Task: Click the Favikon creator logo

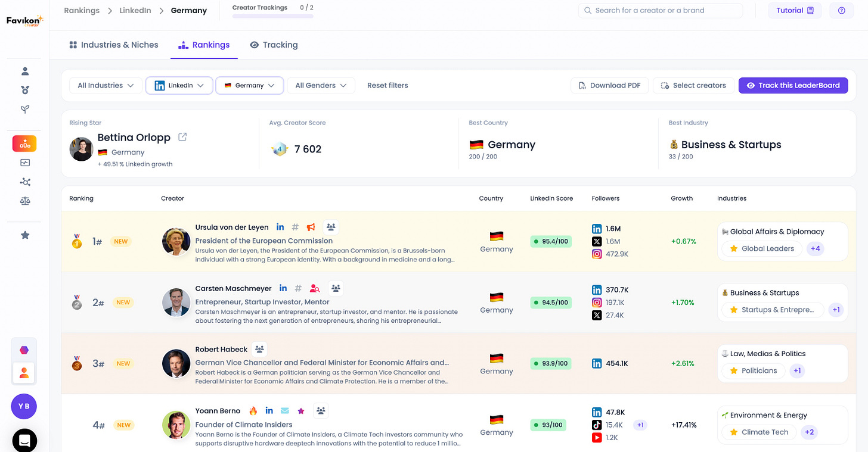Action: coord(24,21)
